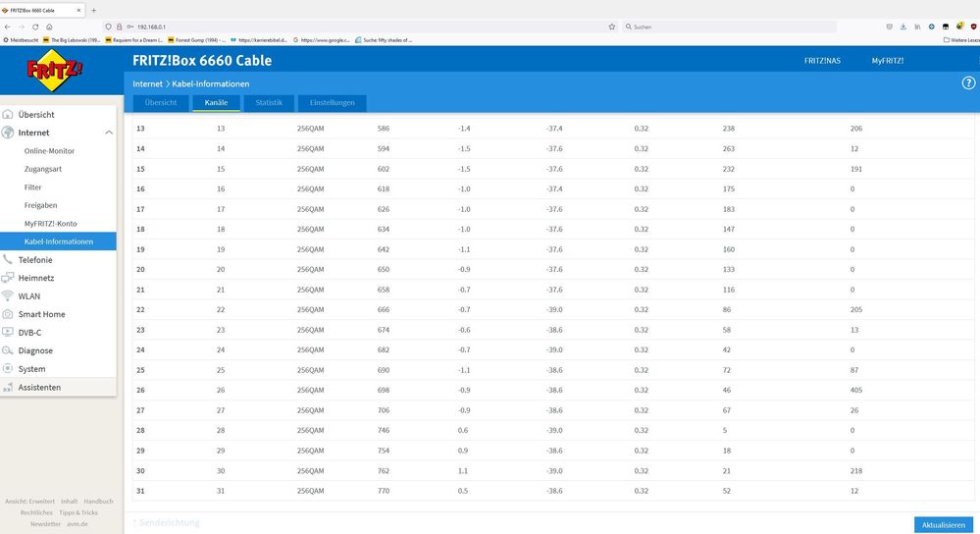The height and width of the screenshot is (534, 980).
Task: Open the help question mark icon
Action: pos(968,83)
